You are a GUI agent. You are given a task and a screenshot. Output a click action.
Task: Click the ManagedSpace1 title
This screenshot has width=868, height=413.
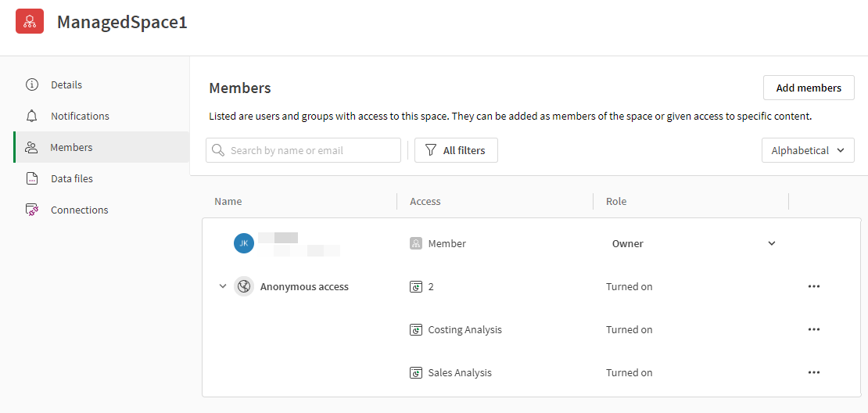(122, 22)
